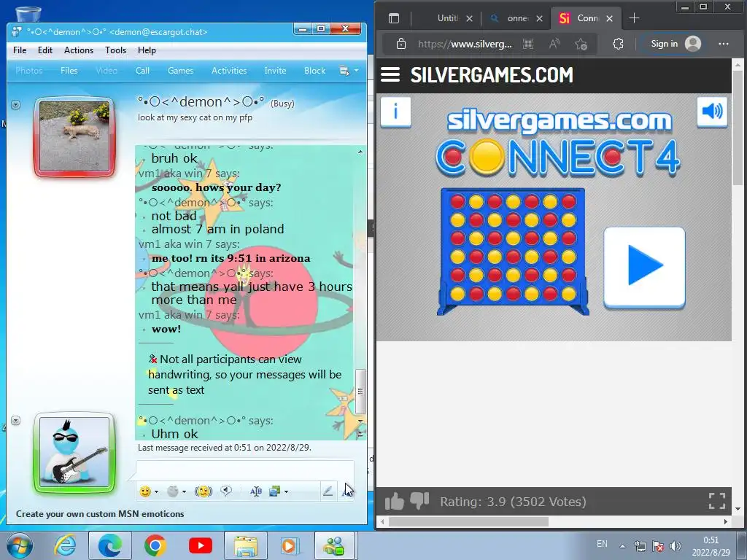The image size is (747, 560).
Task: Click the voice clip speech bubble icon
Action: (226, 491)
